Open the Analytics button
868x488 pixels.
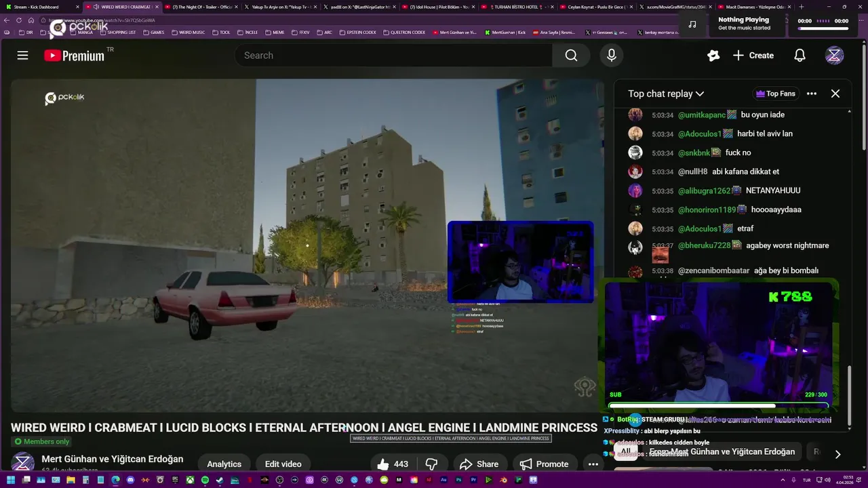(x=224, y=464)
